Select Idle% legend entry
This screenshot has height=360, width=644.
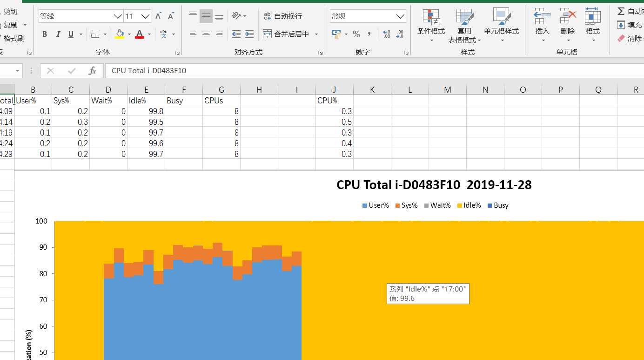coord(469,205)
